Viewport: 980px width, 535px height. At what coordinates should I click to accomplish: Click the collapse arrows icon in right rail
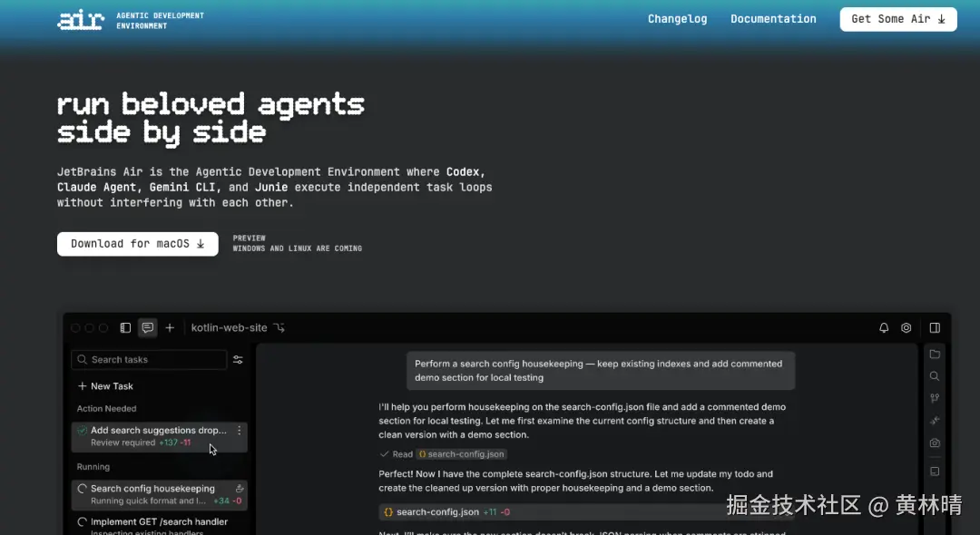coord(935,421)
